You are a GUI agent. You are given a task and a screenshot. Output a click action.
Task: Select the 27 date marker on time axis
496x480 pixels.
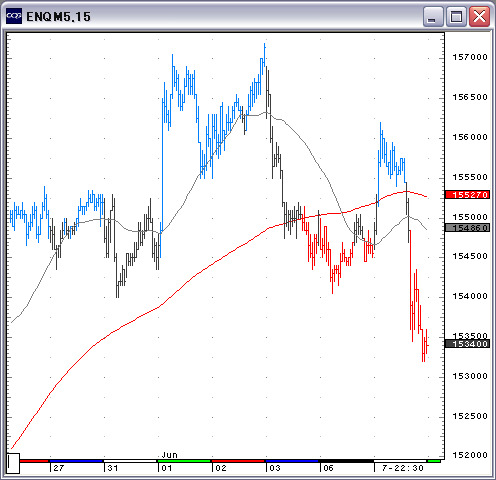(x=59, y=468)
